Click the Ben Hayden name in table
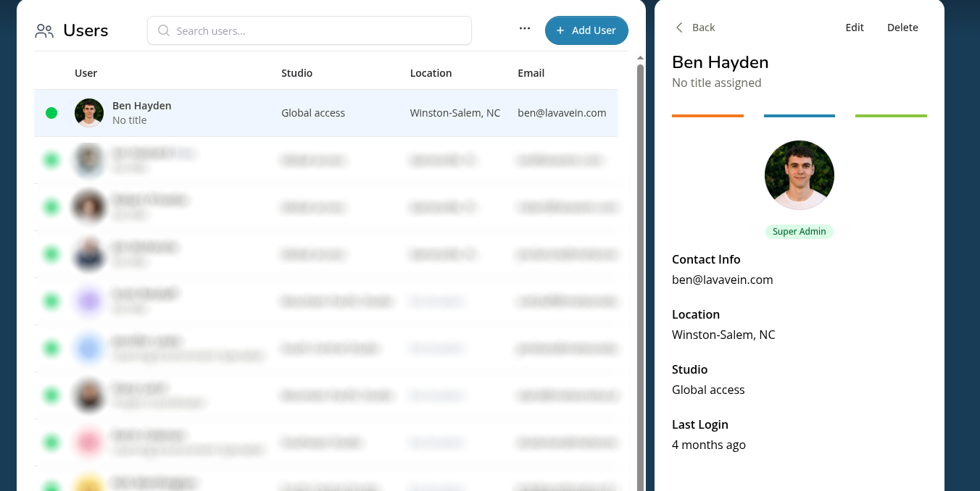The image size is (980, 491). click(x=142, y=106)
